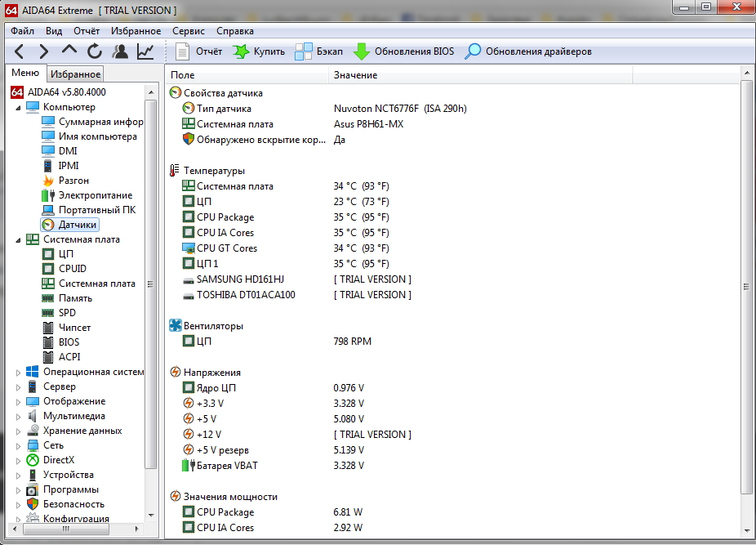Viewport: 756px width, 545px height.
Task: Click the Forward navigation arrow
Action: pos(43,51)
